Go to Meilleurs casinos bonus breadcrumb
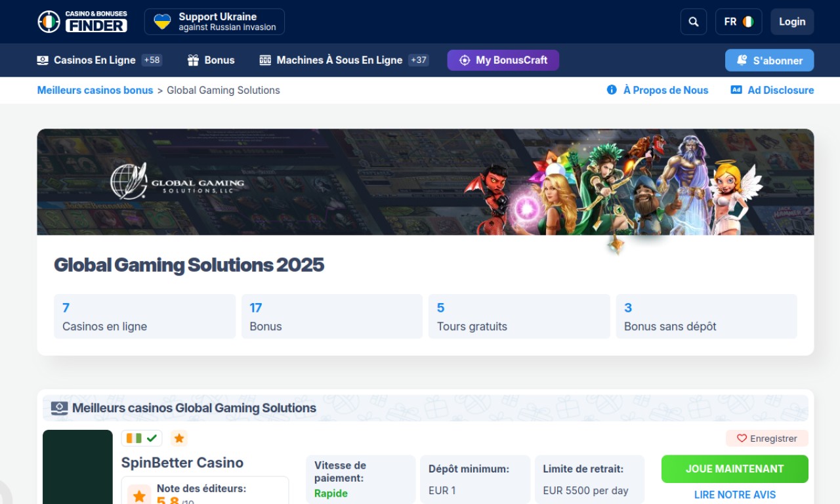 coord(95,91)
